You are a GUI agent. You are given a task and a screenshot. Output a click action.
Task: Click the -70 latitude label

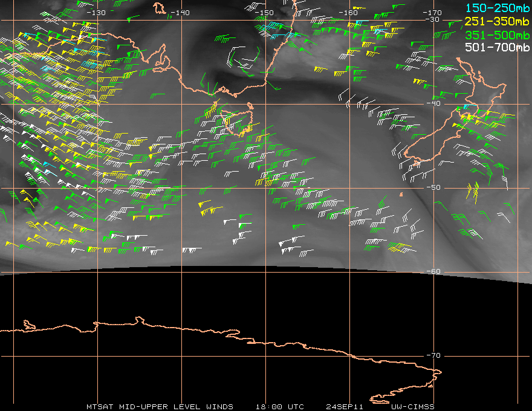pos(432,355)
